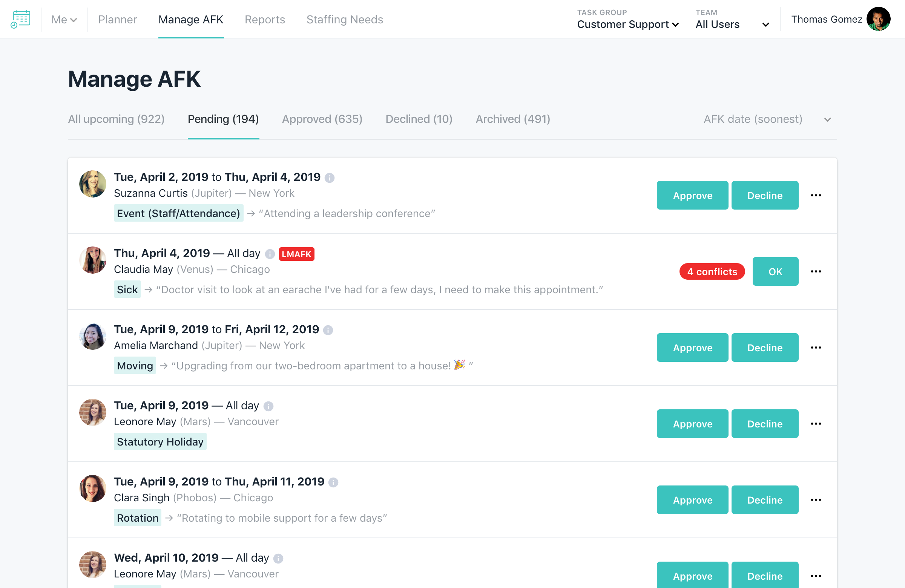Image resolution: width=905 pixels, height=588 pixels.
Task: Click info icon beside Clara Singh's dates
Action: [333, 482]
